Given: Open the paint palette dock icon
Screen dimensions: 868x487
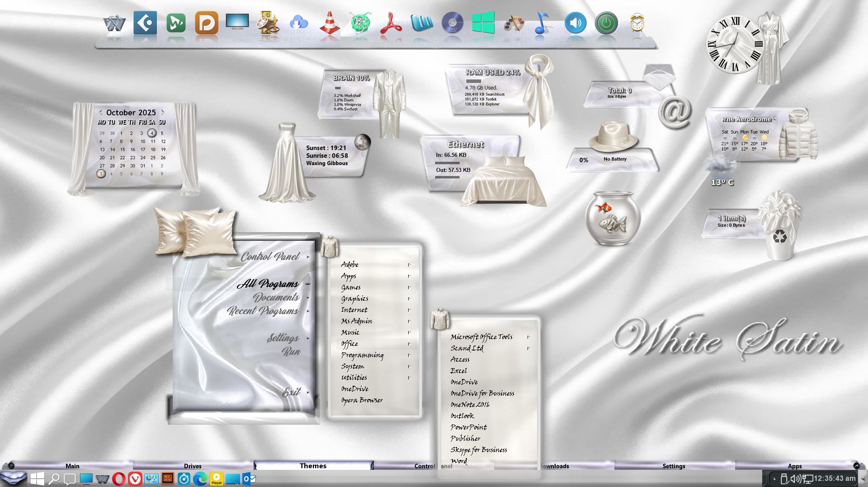Looking at the screenshot, I should tap(514, 23).
